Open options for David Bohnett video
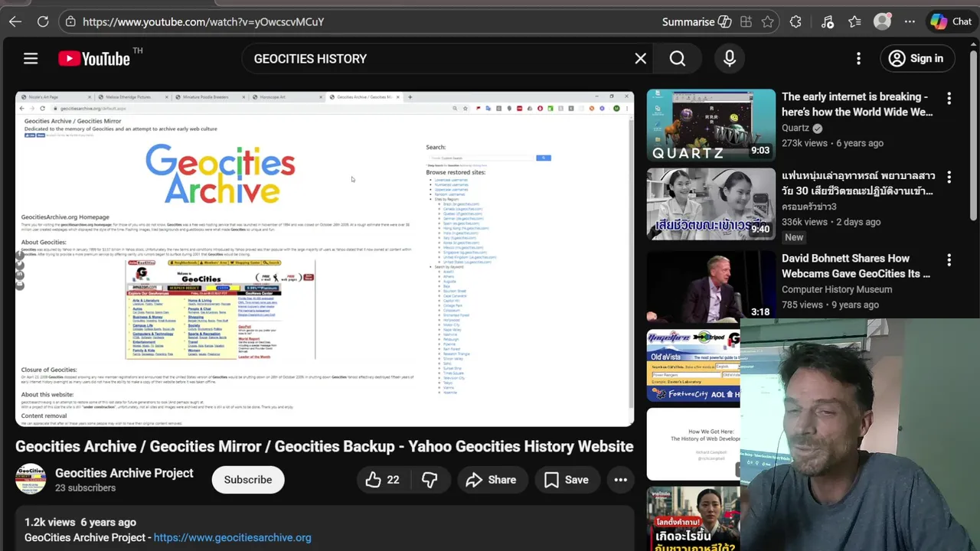Image resolution: width=980 pixels, height=551 pixels. pyautogui.click(x=949, y=259)
